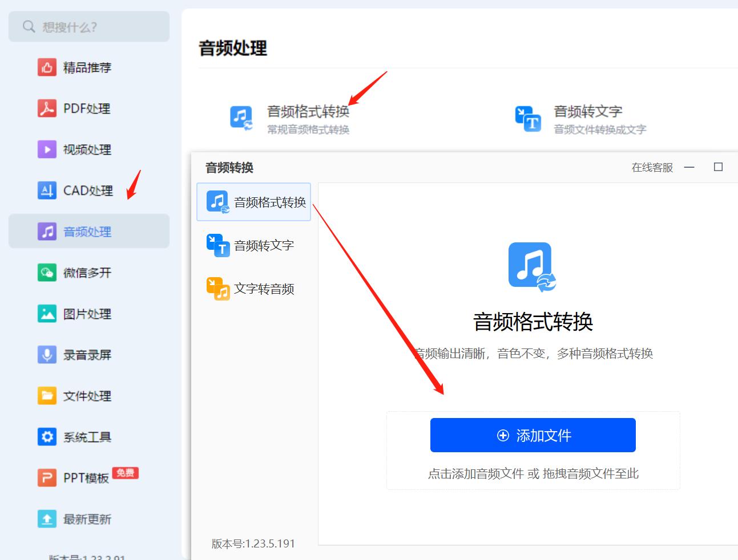This screenshot has width=738, height=560.
Task: Open the 视频处理 tool icon
Action: 48,149
